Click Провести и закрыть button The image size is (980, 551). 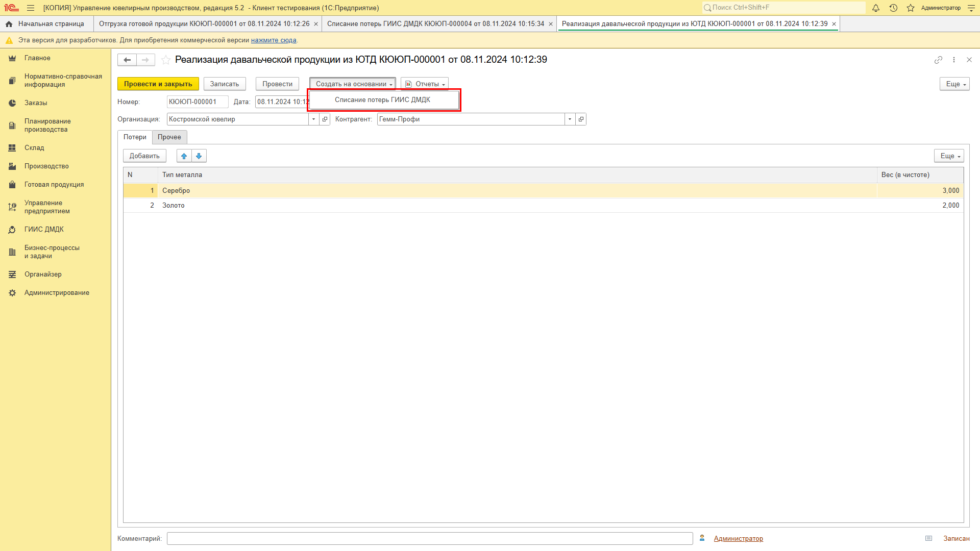(x=158, y=84)
